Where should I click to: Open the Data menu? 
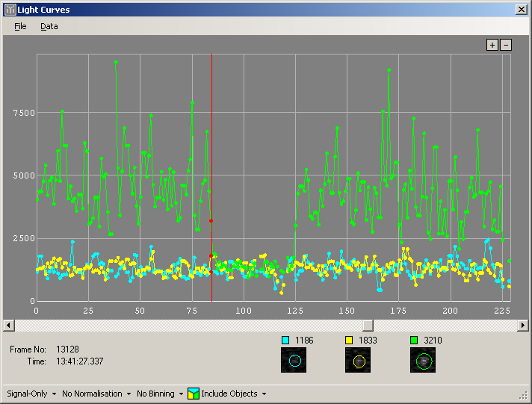(49, 26)
